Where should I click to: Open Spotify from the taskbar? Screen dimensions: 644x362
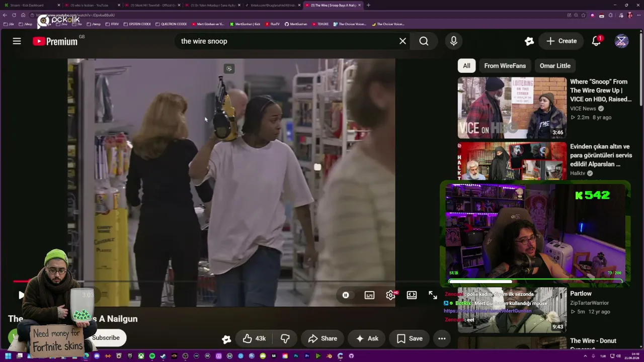152,356
